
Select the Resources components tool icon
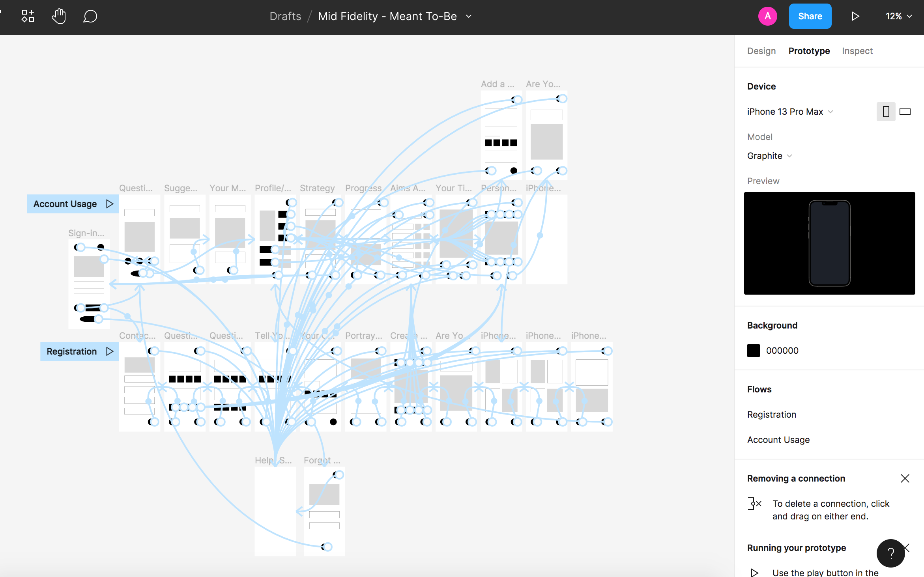point(28,16)
